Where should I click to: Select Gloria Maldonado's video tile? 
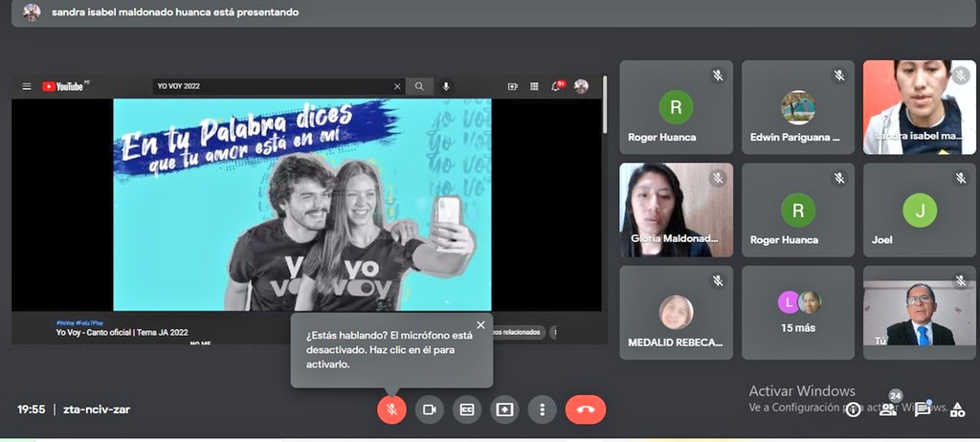coord(677,210)
